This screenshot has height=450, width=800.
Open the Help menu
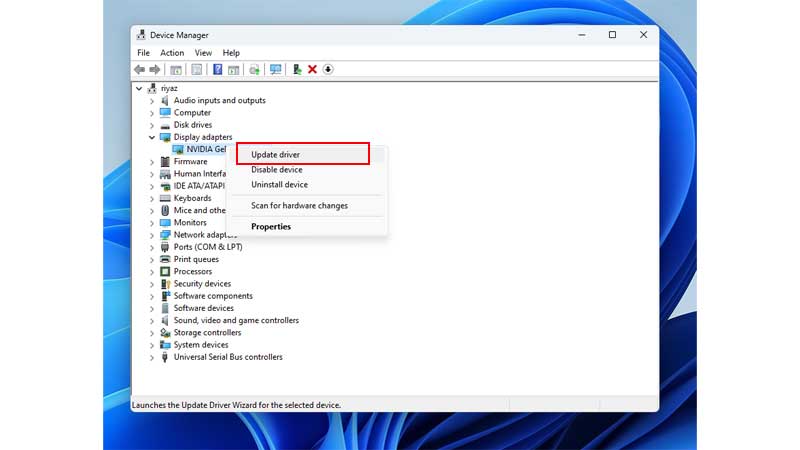click(x=231, y=53)
